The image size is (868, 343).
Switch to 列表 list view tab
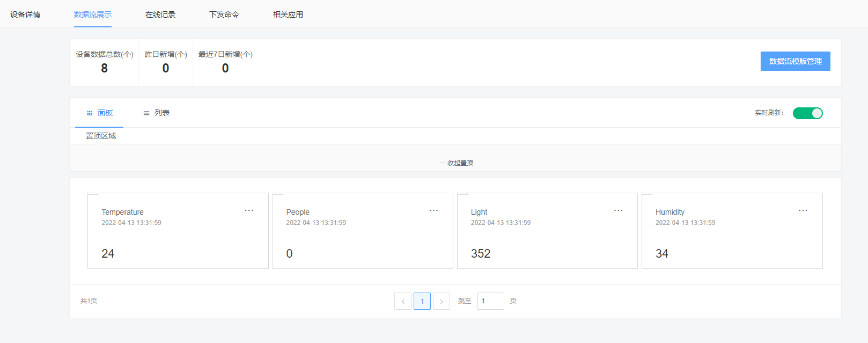[156, 113]
